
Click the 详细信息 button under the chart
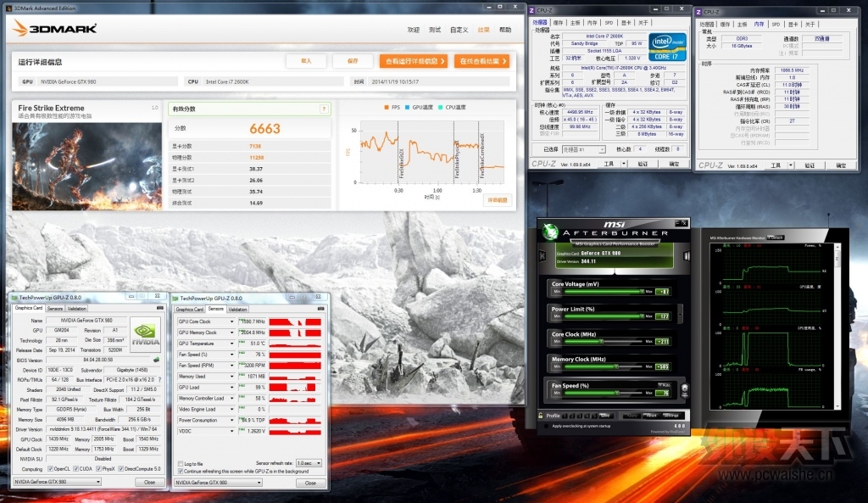click(x=497, y=200)
